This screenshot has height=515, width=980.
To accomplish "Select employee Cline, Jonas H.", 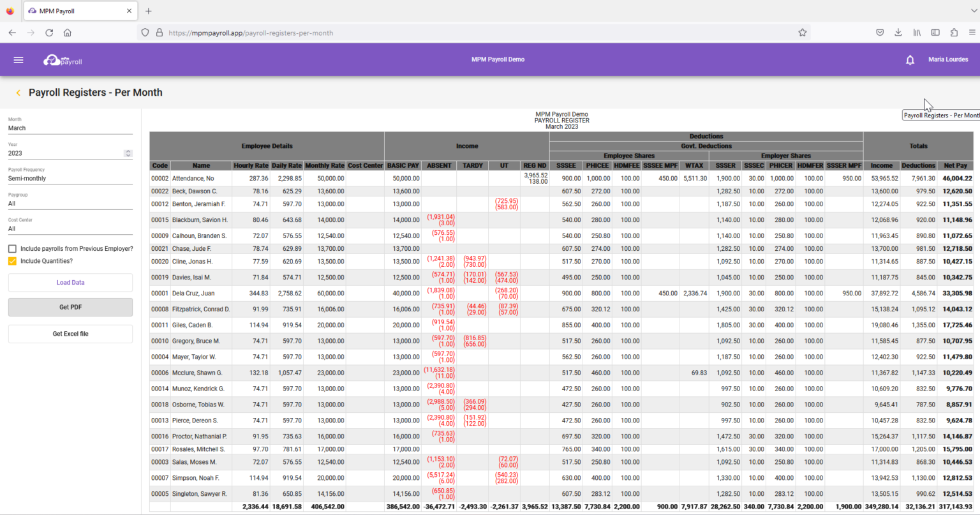I will point(561,262).
